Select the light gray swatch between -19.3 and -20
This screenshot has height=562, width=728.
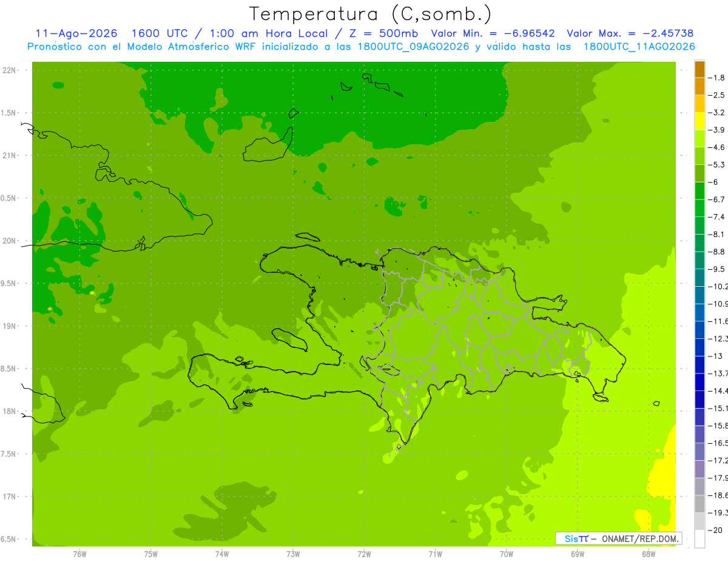[x=699, y=521]
